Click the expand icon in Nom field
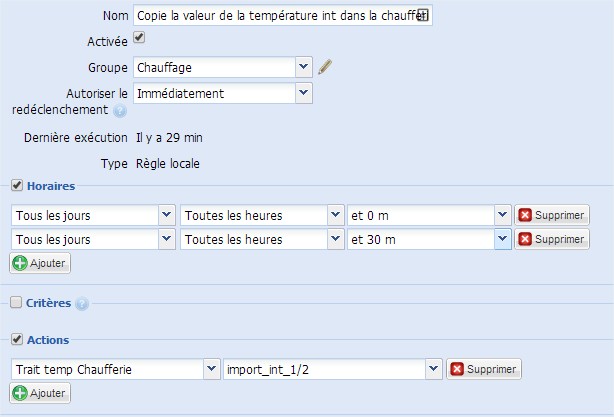Image resolution: width=614 pixels, height=417 pixels. [x=423, y=16]
